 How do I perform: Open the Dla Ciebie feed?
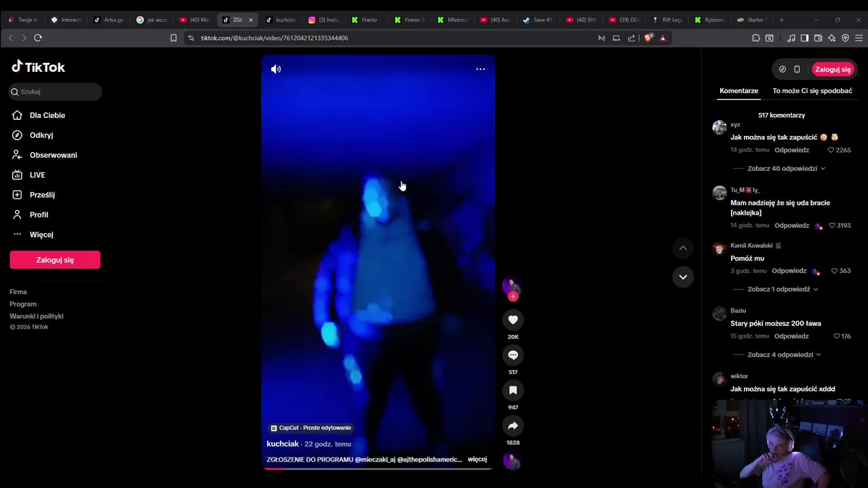(47, 115)
